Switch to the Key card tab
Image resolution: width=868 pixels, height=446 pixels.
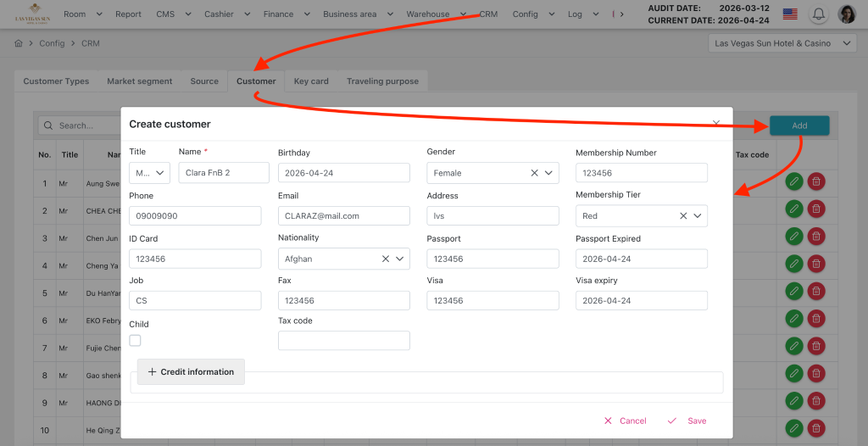pos(311,81)
